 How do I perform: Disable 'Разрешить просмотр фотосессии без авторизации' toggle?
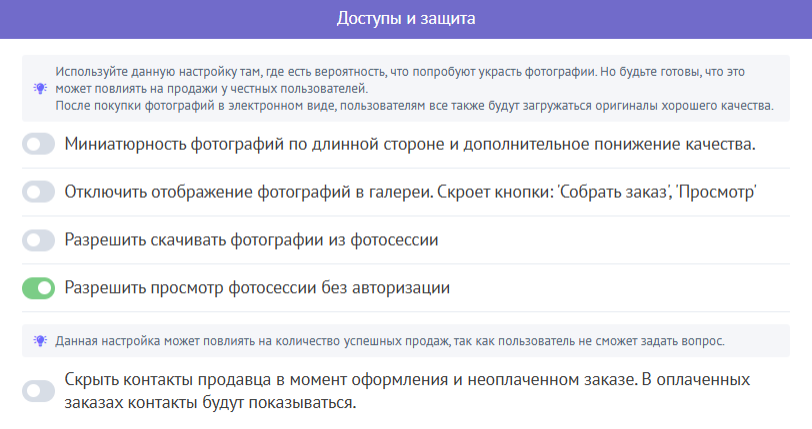point(38,288)
